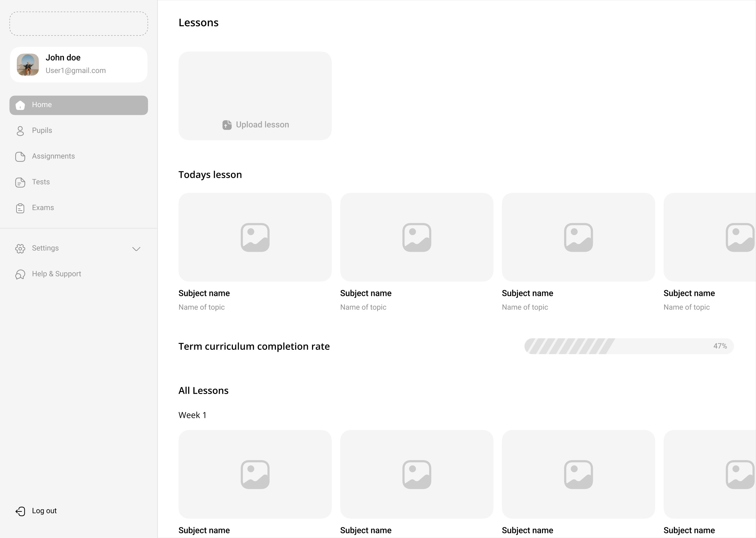
Task: Click the Settings gear icon
Action: [x=20, y=248]
